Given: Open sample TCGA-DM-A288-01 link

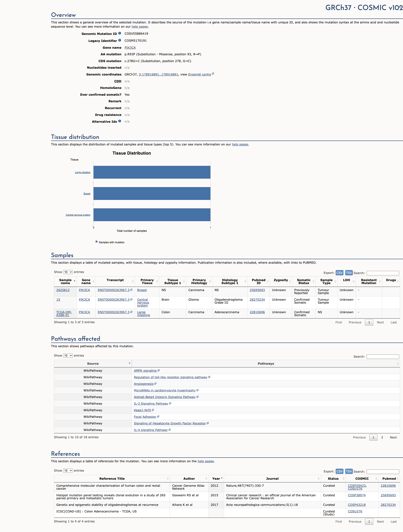Looking at the screenshot, I should [x=64, y=313].
